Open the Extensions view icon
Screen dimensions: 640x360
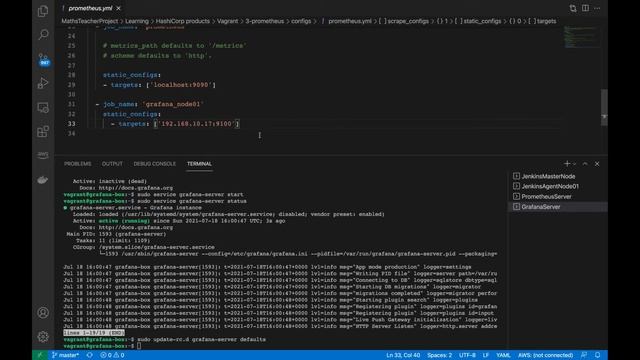43,131
